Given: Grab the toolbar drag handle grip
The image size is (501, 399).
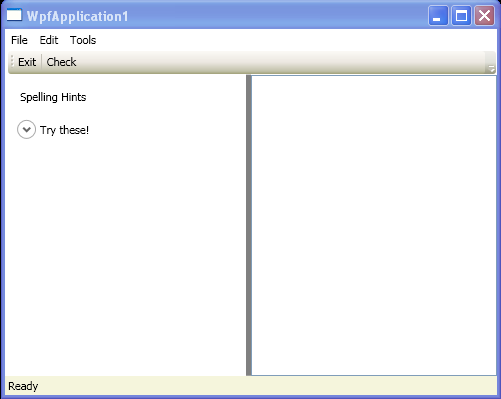Looking at the screenshot, I should tap(12, 62).
